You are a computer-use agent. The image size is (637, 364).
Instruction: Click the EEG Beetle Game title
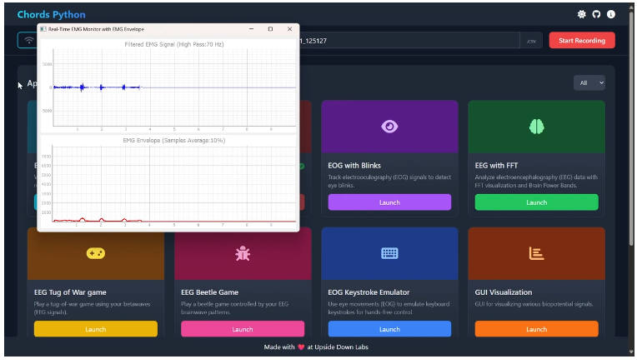point(209,292)
